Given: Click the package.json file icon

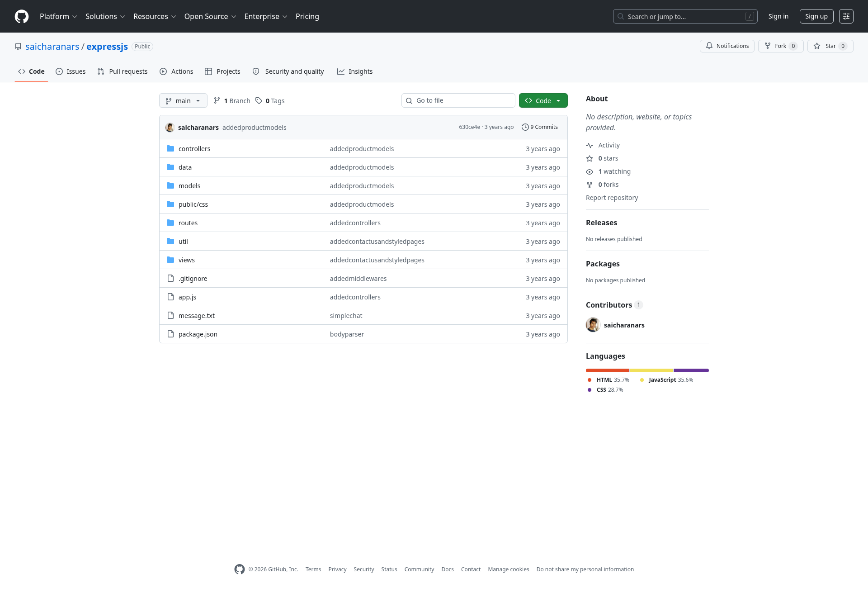Looking at the screenshot, I should coord(170,334).
